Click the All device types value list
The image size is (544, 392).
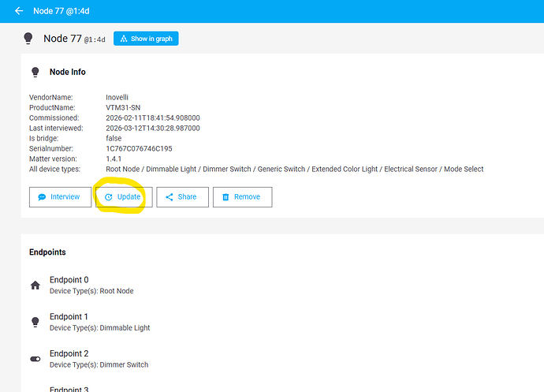point(295,169)
